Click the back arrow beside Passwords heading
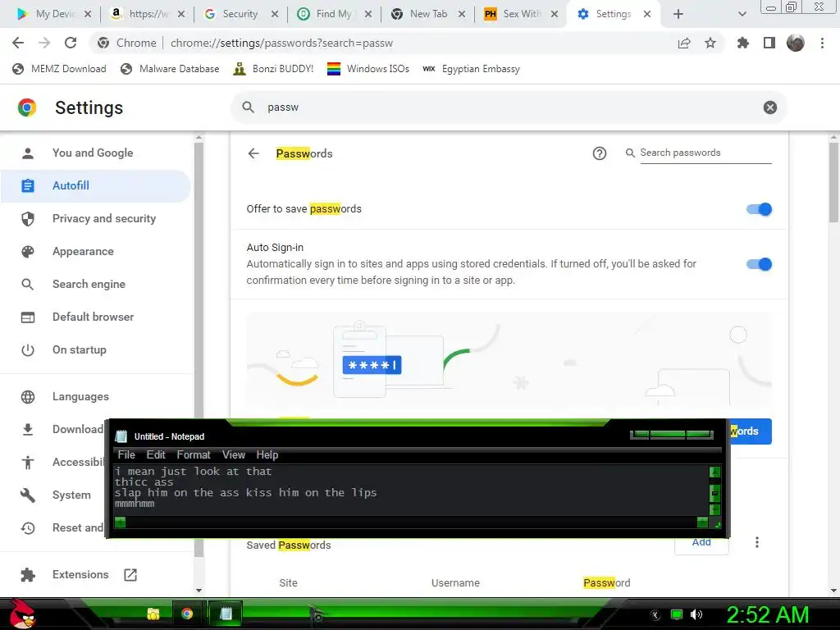The image size is (840, 630). pos(253,153)
